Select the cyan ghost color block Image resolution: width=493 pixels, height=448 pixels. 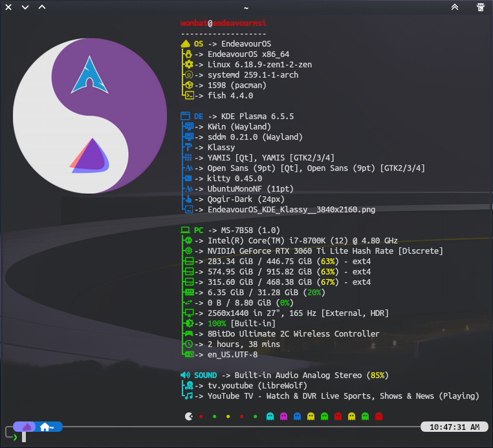pyautogui.click(x=270, y=416)
